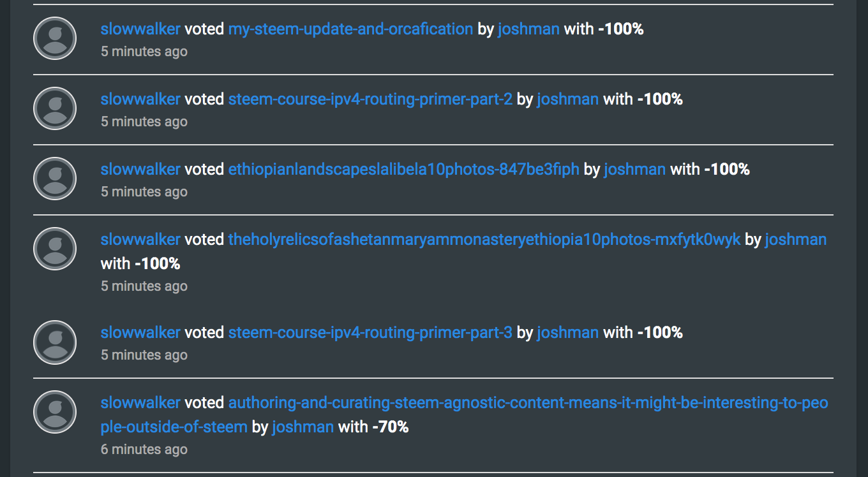The width and height of the screenshot is (868, 477).
Task: Click avatar icon beside ipv4-routing-primer-part-3 vote
Action: [x=55, y=342]
